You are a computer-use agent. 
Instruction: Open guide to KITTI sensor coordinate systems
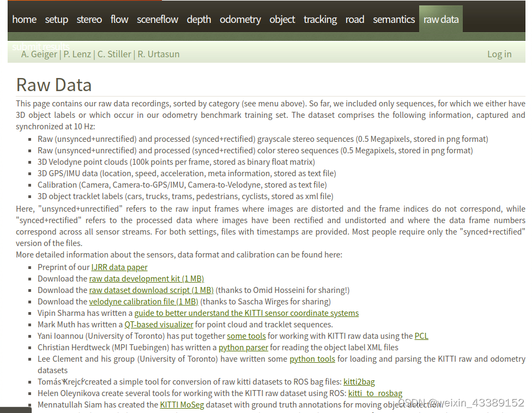point(246,313)
